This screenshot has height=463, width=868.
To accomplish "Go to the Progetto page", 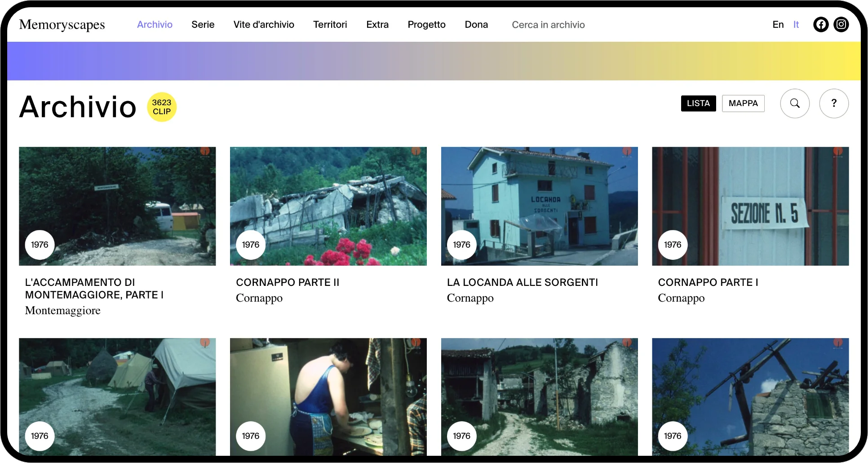I will tap(426, 25).
